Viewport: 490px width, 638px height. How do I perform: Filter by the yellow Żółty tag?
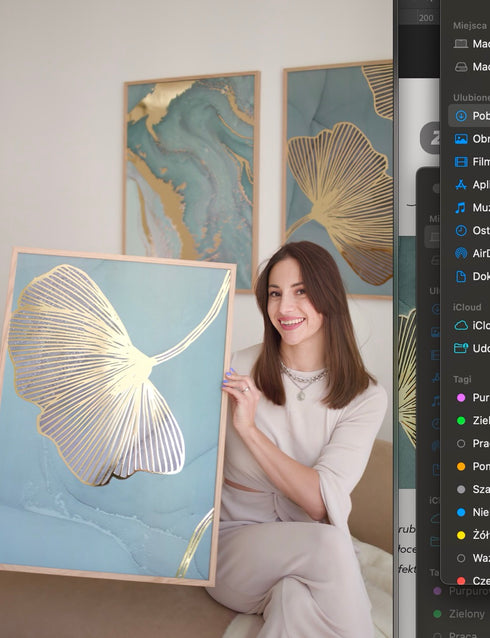469,535
